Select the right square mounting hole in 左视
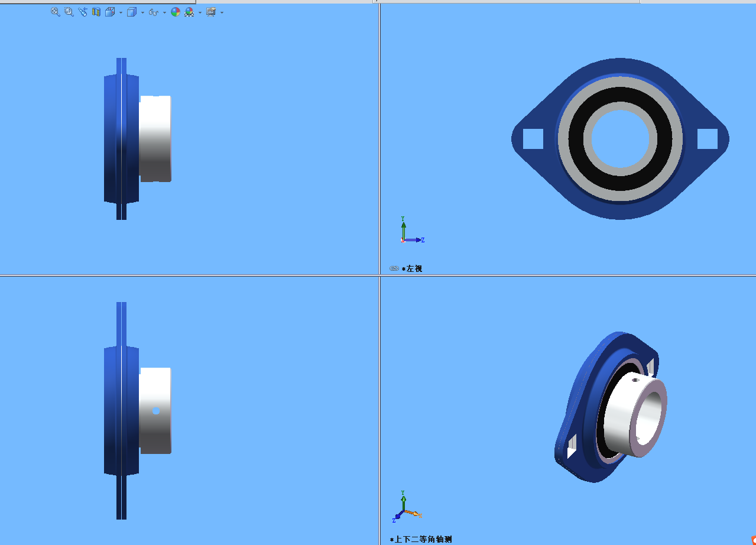This screenshot has width=756, height=545. tap(708, 139)
